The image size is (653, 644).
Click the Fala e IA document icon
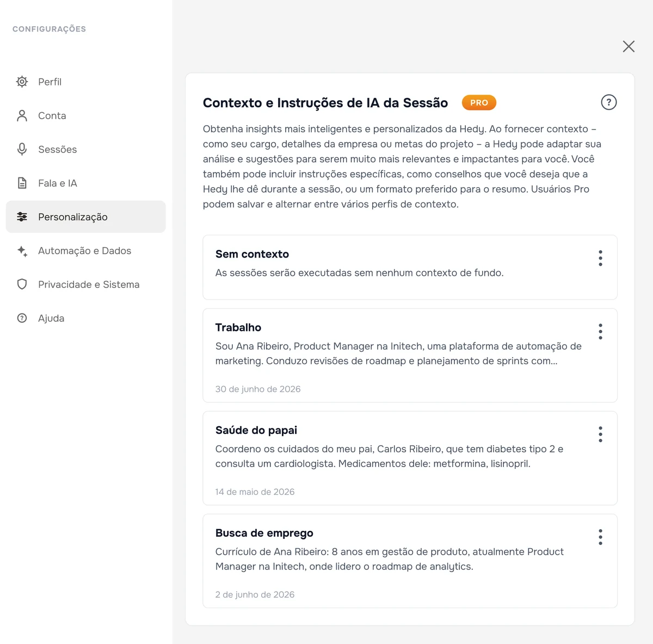pyautogui.click(x=22, y=183)
